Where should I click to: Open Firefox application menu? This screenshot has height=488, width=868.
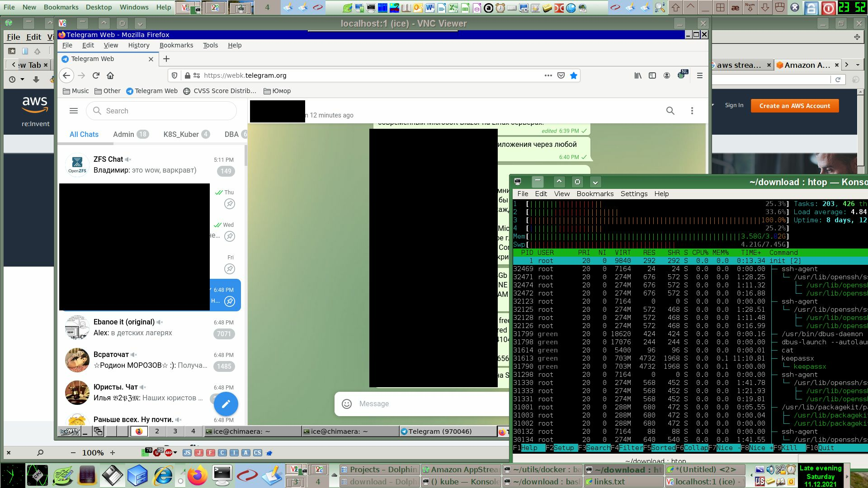[699, 75]
